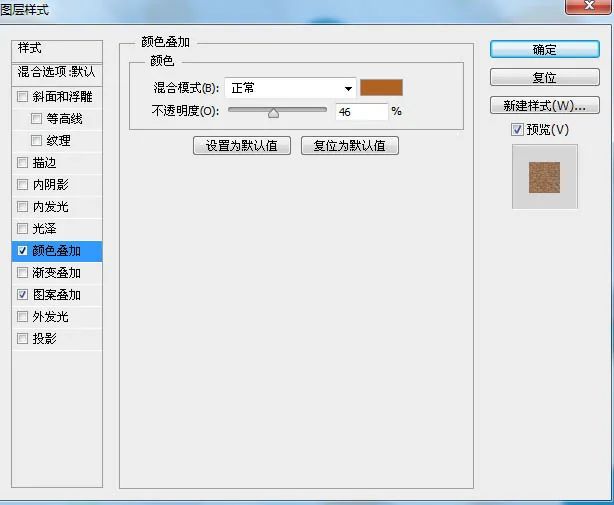This screenshot has width=614, height=505.
Task: Open the 光泽 settings panel
Action: 45,229
